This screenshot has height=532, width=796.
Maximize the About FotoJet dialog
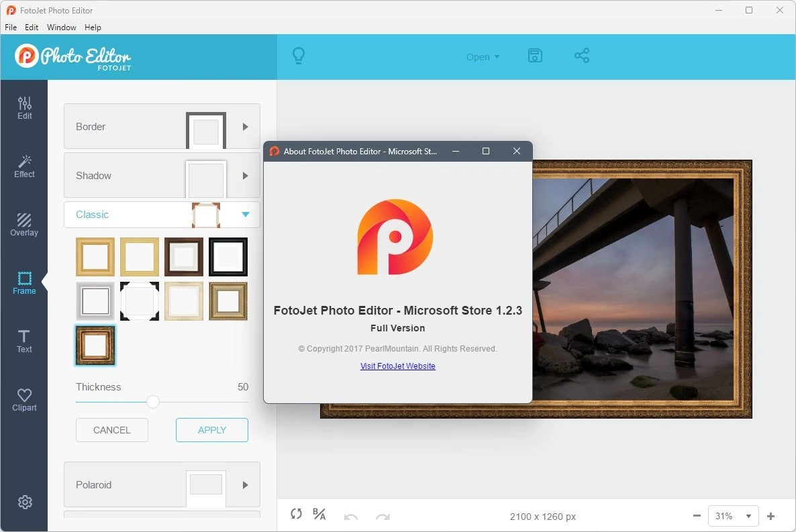(x=486, y=151)
